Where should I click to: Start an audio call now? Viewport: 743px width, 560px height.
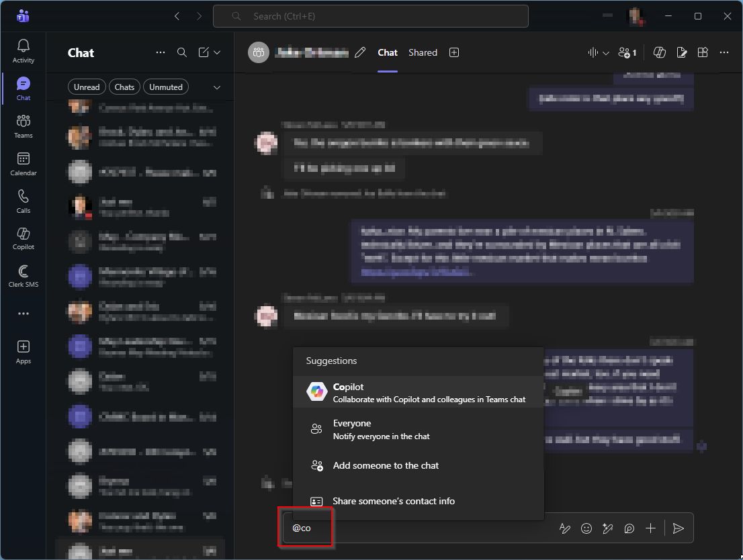593,52
